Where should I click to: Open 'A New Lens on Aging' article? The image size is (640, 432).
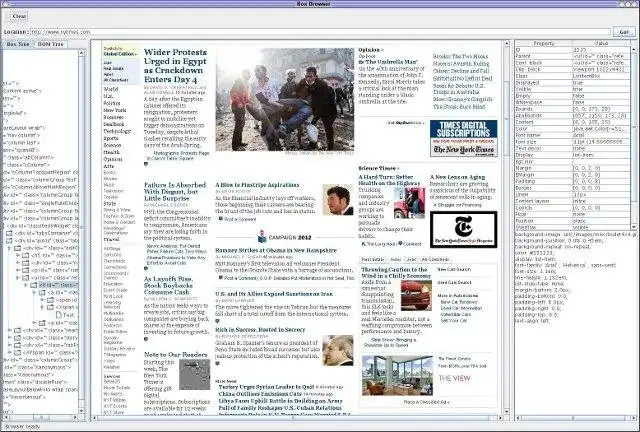(x=457, y=177)
